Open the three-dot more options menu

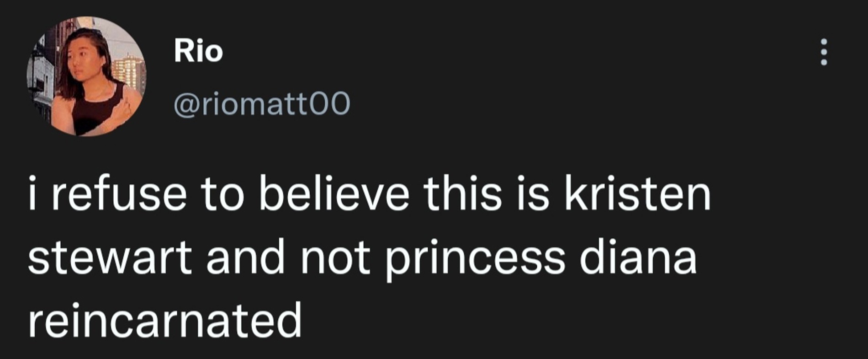(x=824, y=52)
